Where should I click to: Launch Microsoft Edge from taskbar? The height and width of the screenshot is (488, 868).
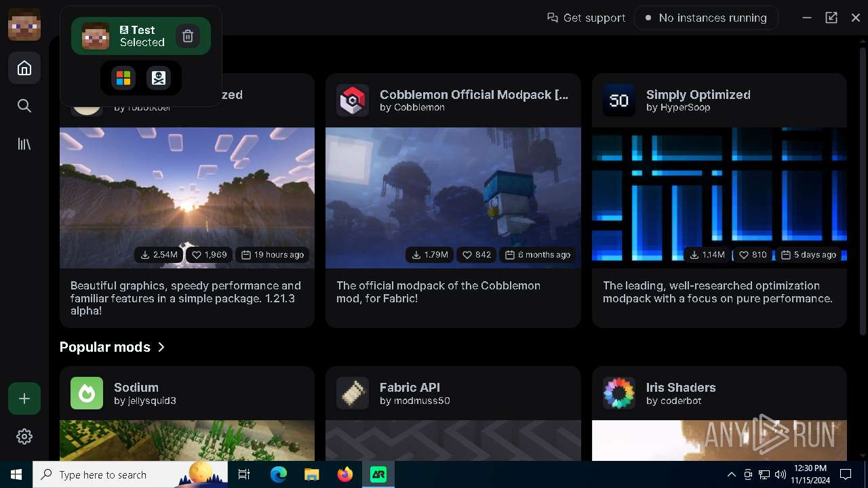click(x=279, y=474)
